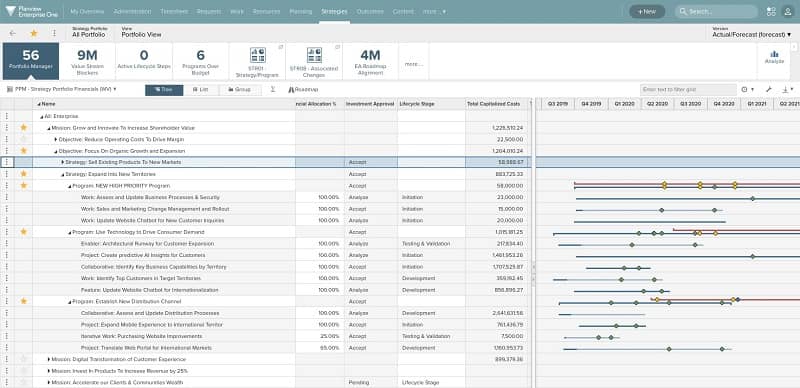Open the My Overview navigation tab
The height and width of the screenshot is (388, 800).
(87, 11)
